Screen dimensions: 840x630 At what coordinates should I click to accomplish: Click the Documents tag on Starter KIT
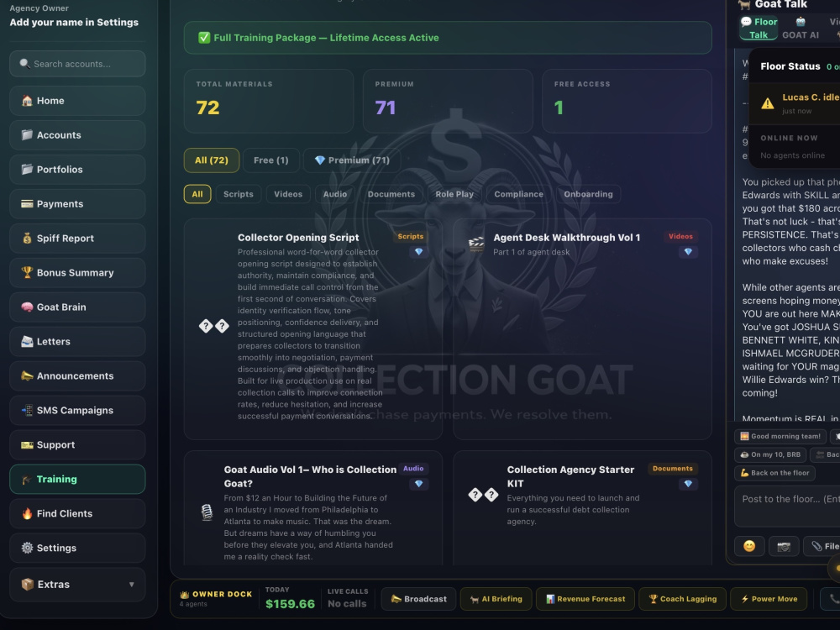(x=672, y=468)
